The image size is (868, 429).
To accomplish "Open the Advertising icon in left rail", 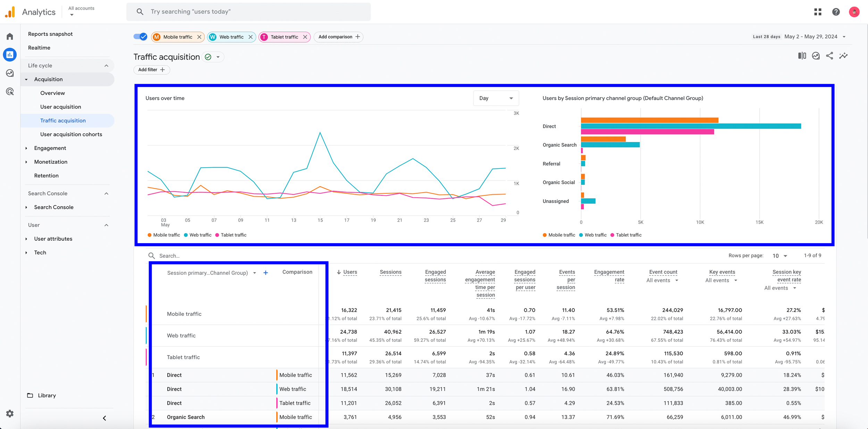I will pyautogui.click(x=10, y=91).
